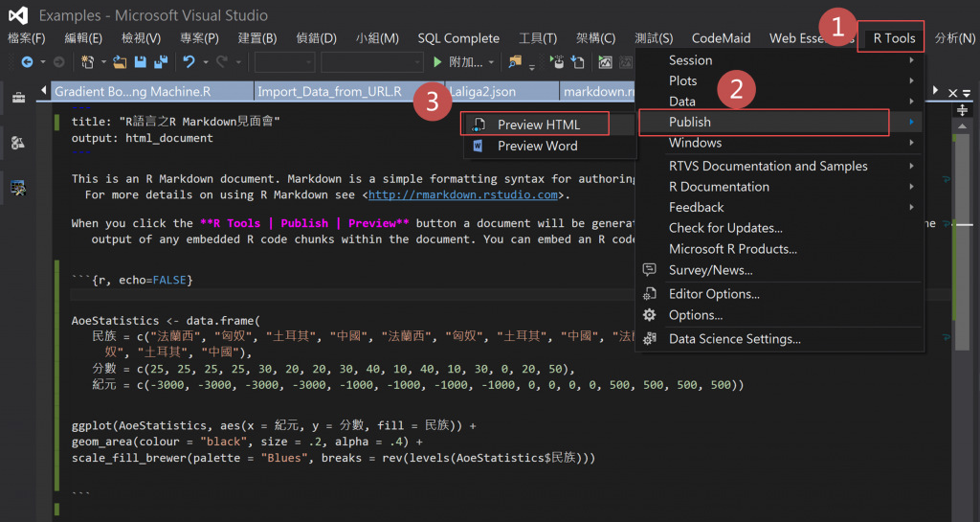980x522 pixels.
Task: Expand the Feedback submenu
Action: tap(912, 207)
